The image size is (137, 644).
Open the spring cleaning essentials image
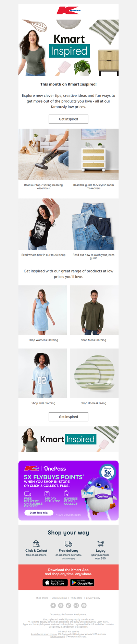pyautogui.click(x=43, y=154)
